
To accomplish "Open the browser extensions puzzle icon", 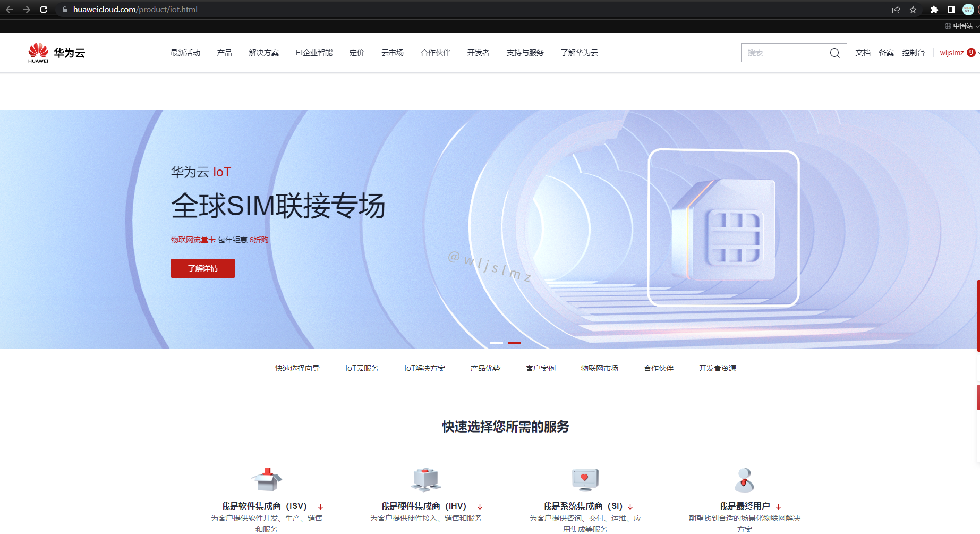I will point(934,10).
